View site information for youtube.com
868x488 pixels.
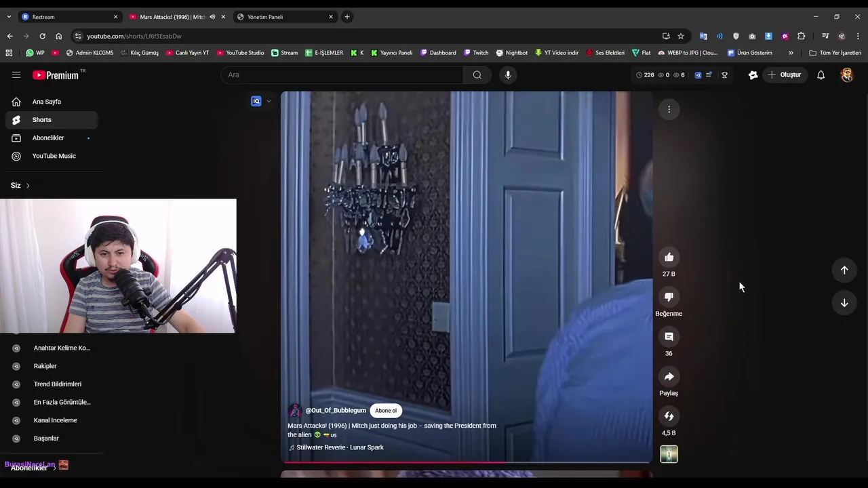[x=78, y=36]
